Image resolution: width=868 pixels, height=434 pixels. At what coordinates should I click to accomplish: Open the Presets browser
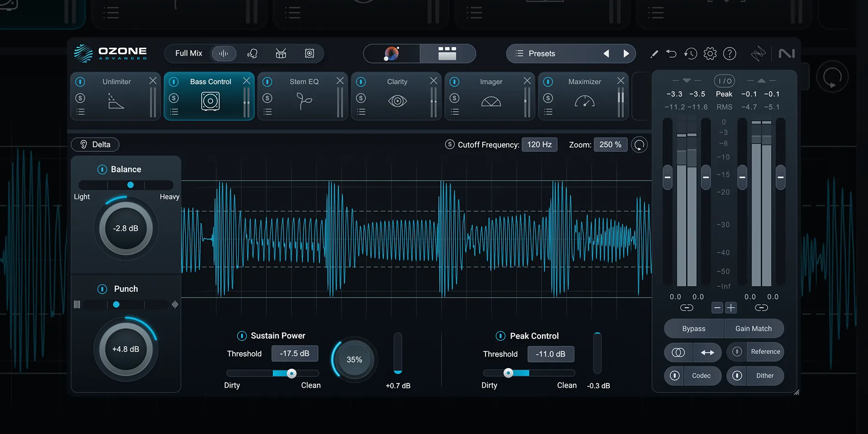(x=535, y=54)
